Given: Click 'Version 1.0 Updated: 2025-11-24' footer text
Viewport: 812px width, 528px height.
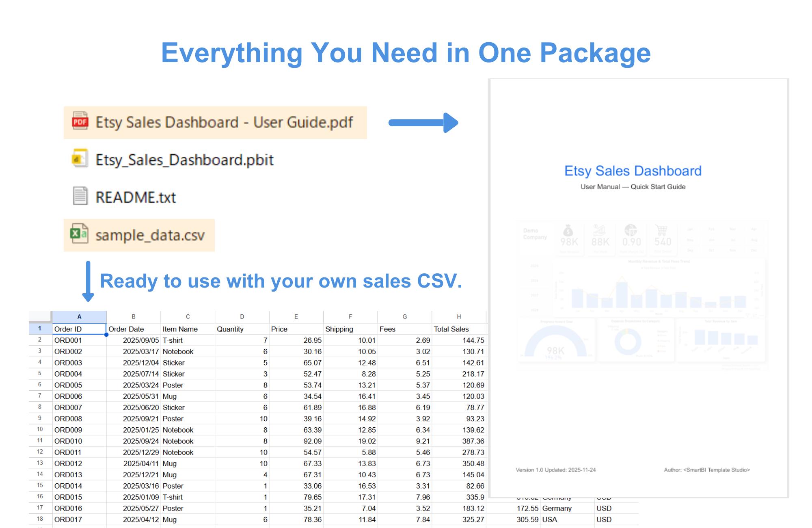Looking at the screenshot, I should click(556, 470).
